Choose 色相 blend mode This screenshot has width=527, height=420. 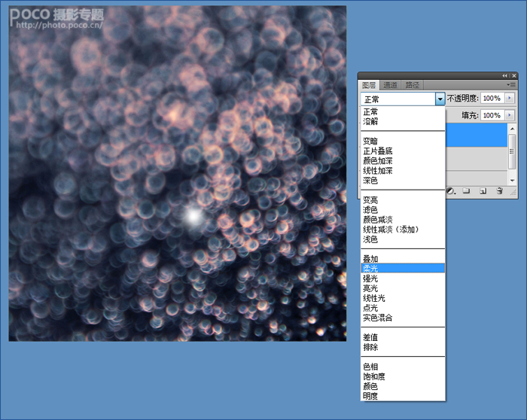coord(403,367)
